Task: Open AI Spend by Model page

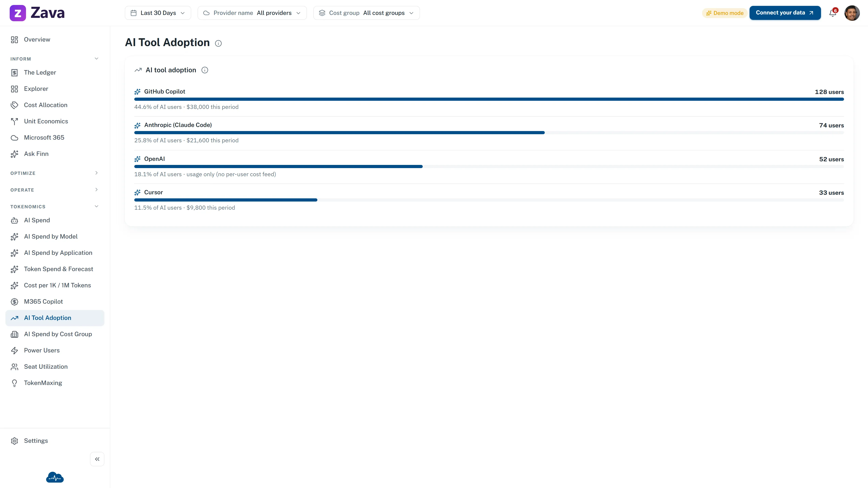Action: coord(55,236)
